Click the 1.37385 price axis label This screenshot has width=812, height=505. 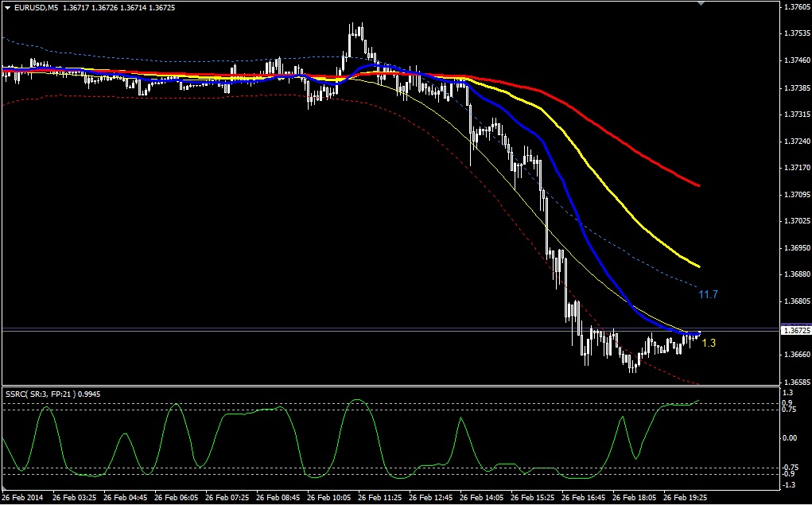[x=798, y=87]
